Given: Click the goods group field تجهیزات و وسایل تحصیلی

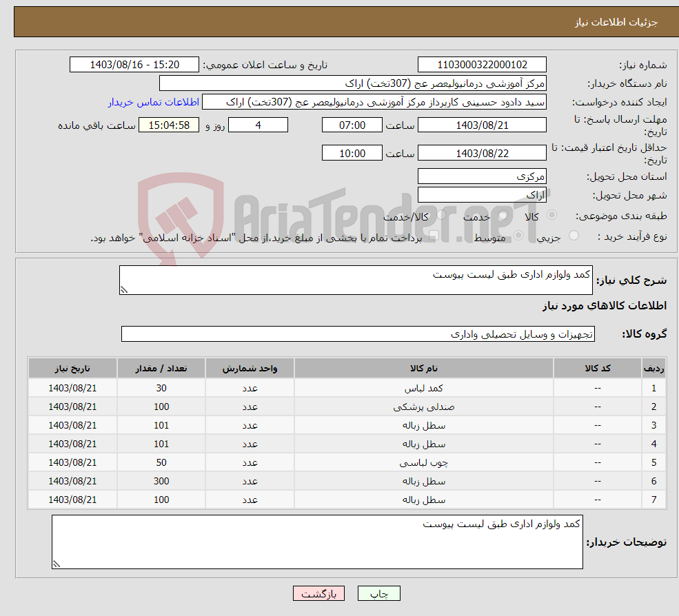Looking at the screenshot, I should click(358, 334).
